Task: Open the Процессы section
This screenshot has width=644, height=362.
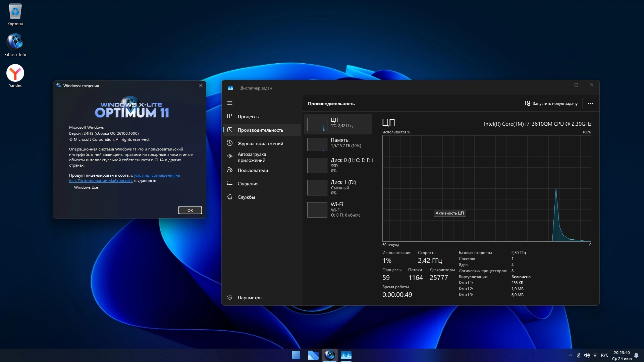Action: pyautogui.click(x=248, y=117)
